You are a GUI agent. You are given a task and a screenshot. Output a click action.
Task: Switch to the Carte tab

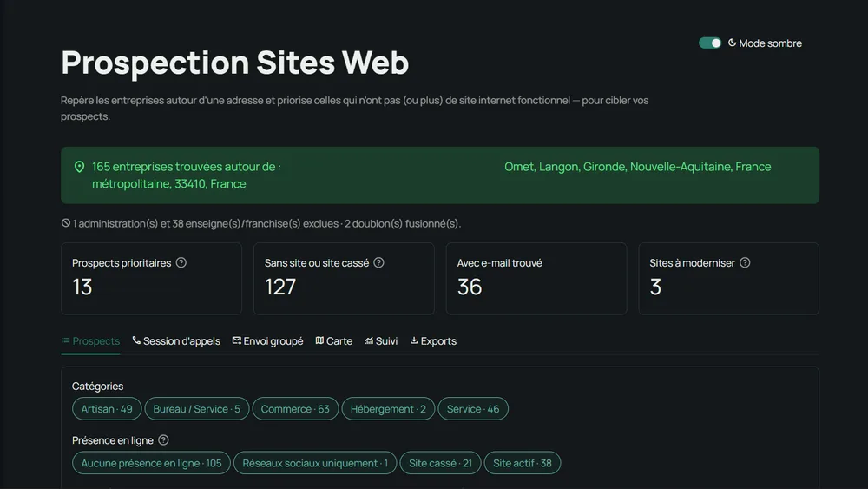(334, 341)
